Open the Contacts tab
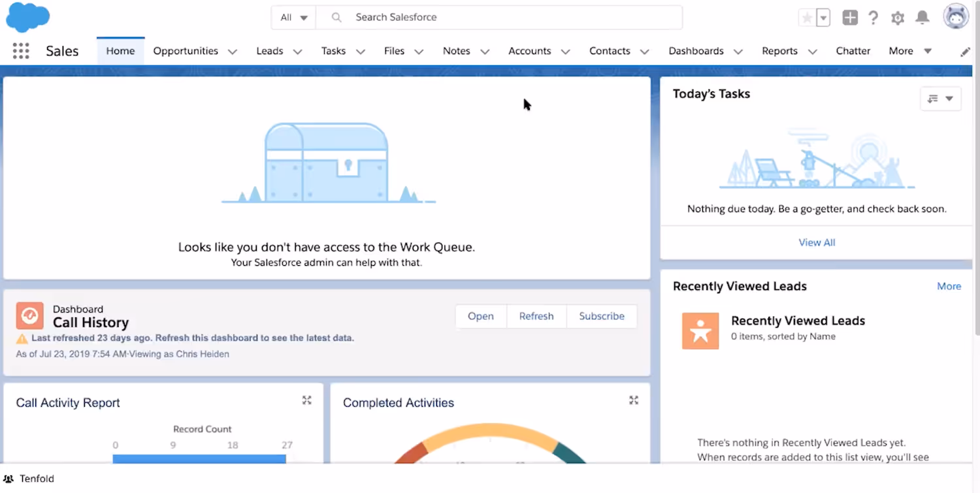 click(x=610, y=51)
